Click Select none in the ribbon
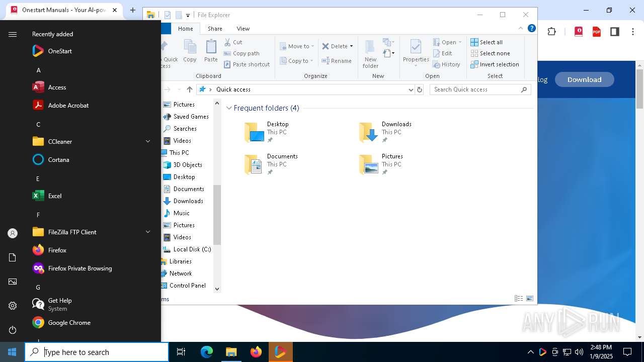The height and width of the screenshot is (362, 644). coord(490,53)
